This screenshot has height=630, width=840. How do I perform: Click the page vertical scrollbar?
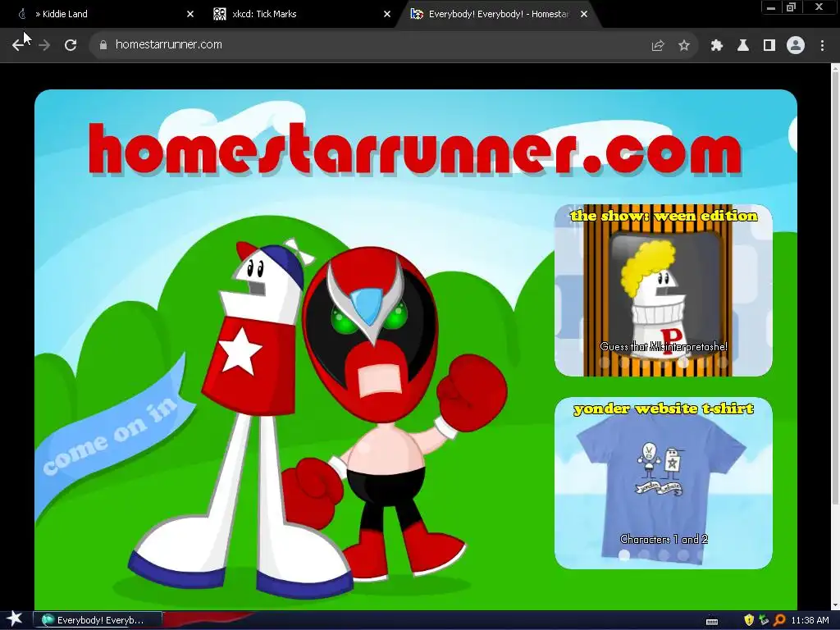(x=835, y=290)
